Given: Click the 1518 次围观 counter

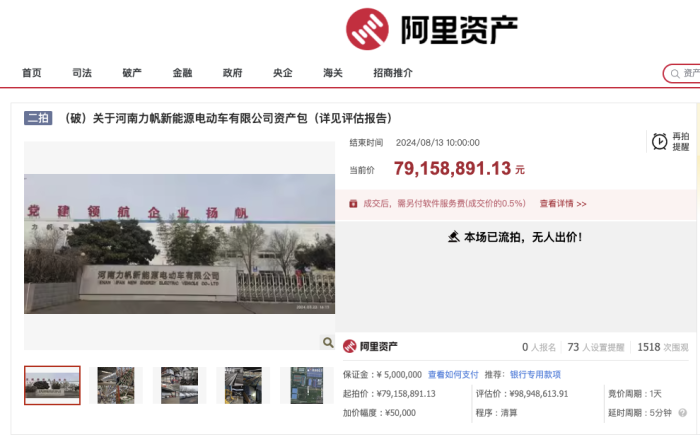Looking at the screenshot, I should (x=663, y=347).
